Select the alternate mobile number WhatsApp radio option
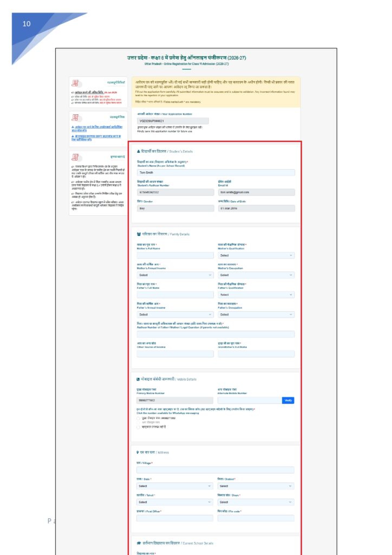Screen dimensions: 392x555 [138, 422]
